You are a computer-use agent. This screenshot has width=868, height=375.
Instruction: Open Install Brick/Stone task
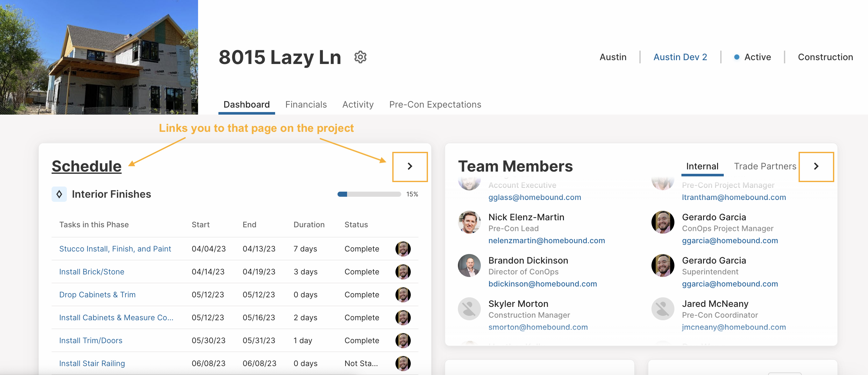(92, 272)
